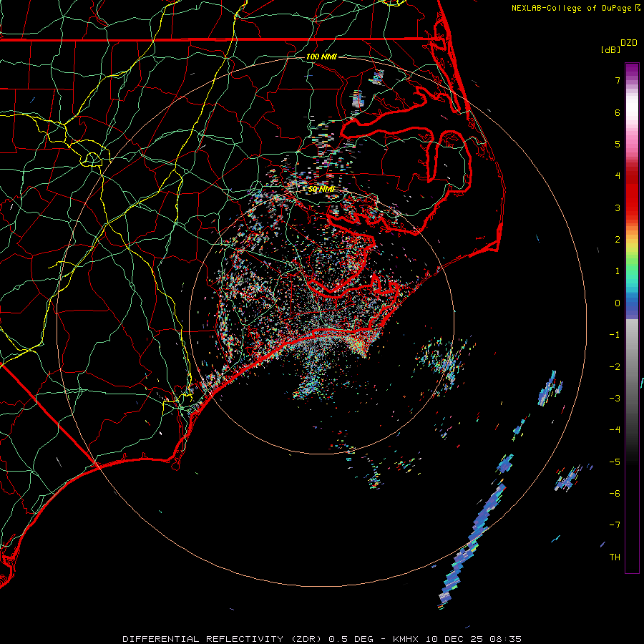Click the [dB] units label
This screenshot has width=644, height=644.
pyautogui.click(x=611, y=49)
